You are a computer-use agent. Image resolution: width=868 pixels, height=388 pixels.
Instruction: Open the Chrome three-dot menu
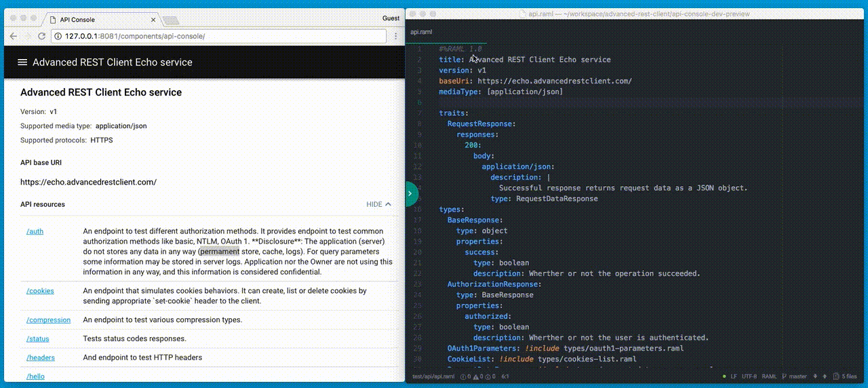[395, 36]
